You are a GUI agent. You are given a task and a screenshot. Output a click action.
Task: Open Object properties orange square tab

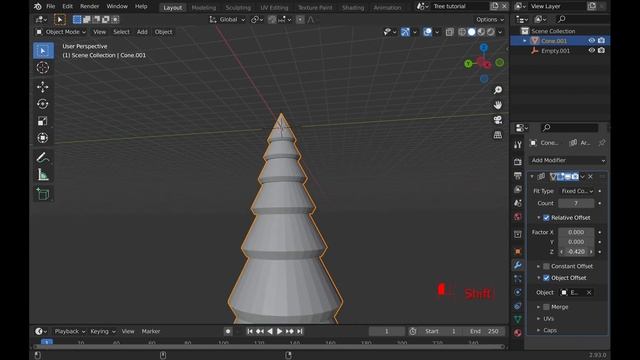(x=518, y=251)
